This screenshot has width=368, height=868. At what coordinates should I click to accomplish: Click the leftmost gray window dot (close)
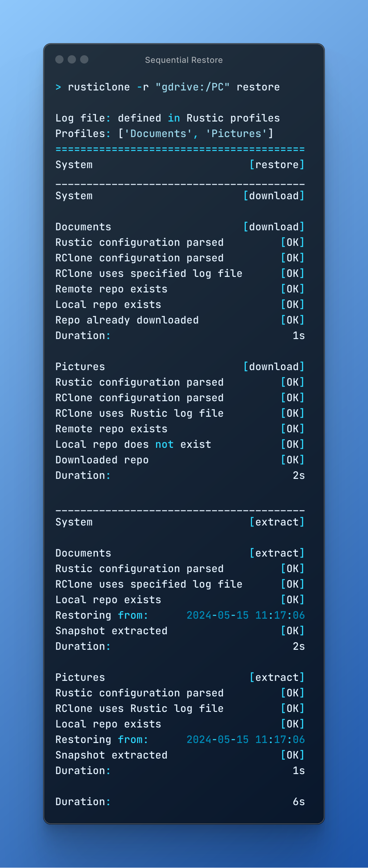tap(59, 59)
